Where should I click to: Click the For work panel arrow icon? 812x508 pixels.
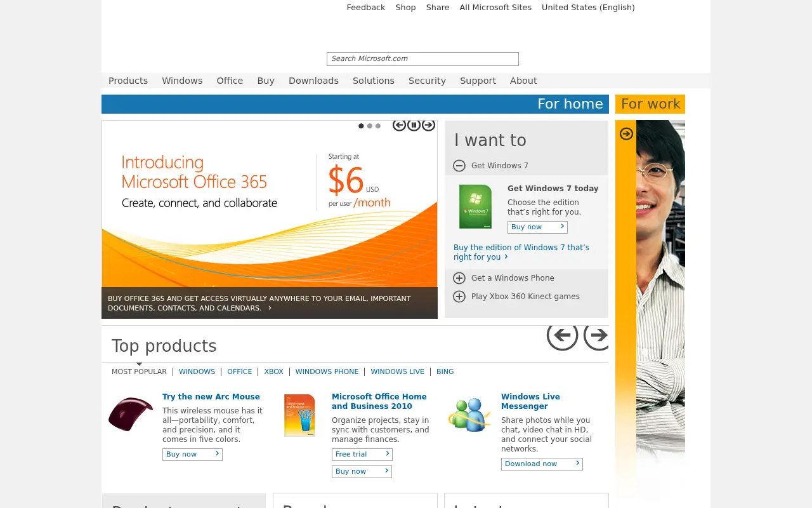click(626, 133)
